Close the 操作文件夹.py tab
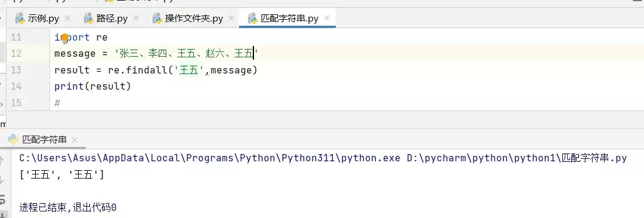Viewport: 644px width, 218px height. 231,18
